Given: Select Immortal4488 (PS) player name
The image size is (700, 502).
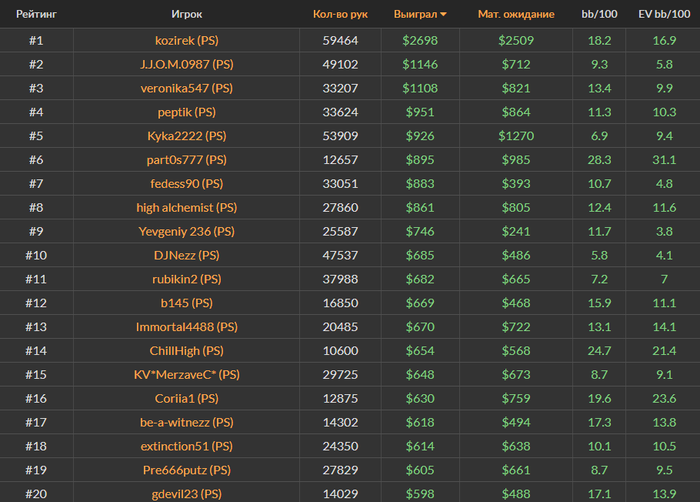Looking at the screenshot, I should (x=187, y=327).
